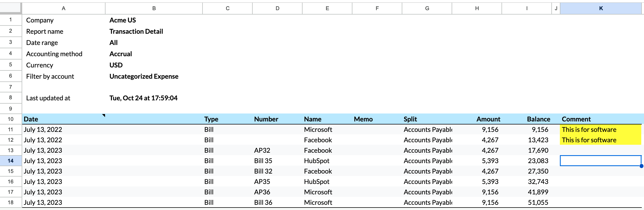Click the 'Accrual' cell

(x=154, y=54)
